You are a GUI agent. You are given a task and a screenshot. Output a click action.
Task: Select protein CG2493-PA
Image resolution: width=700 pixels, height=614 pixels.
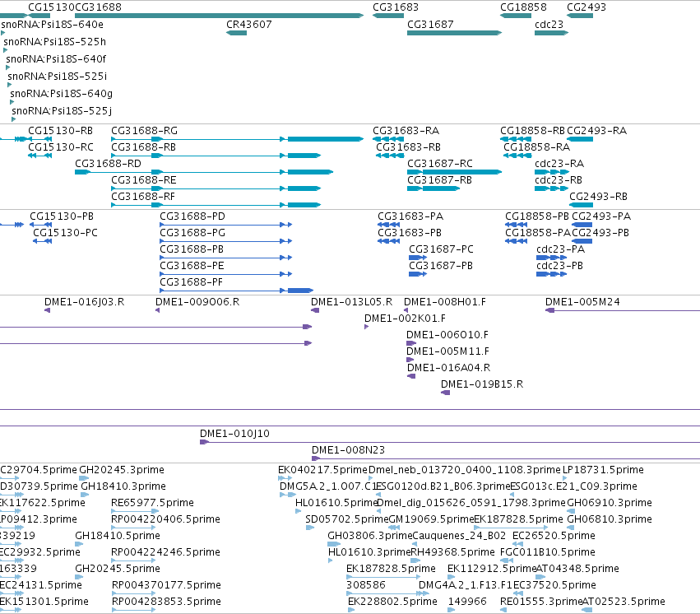coord(582,225)
